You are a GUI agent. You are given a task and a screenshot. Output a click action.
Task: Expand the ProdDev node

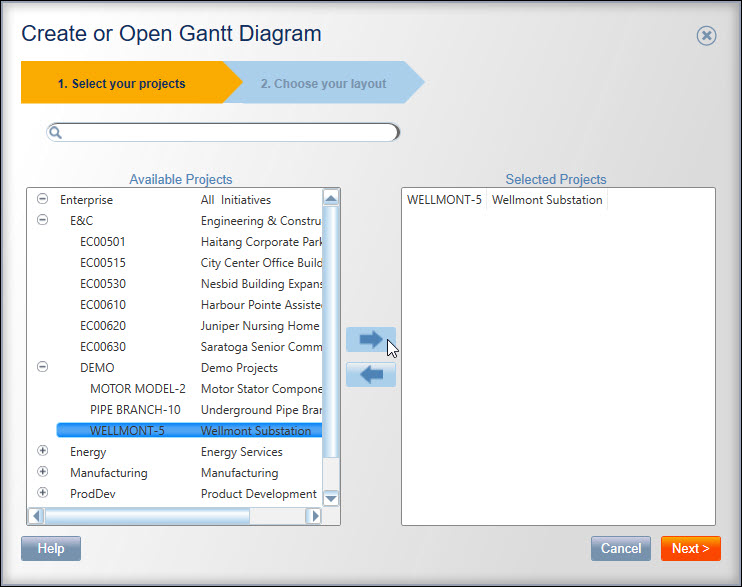click(43, 492)
